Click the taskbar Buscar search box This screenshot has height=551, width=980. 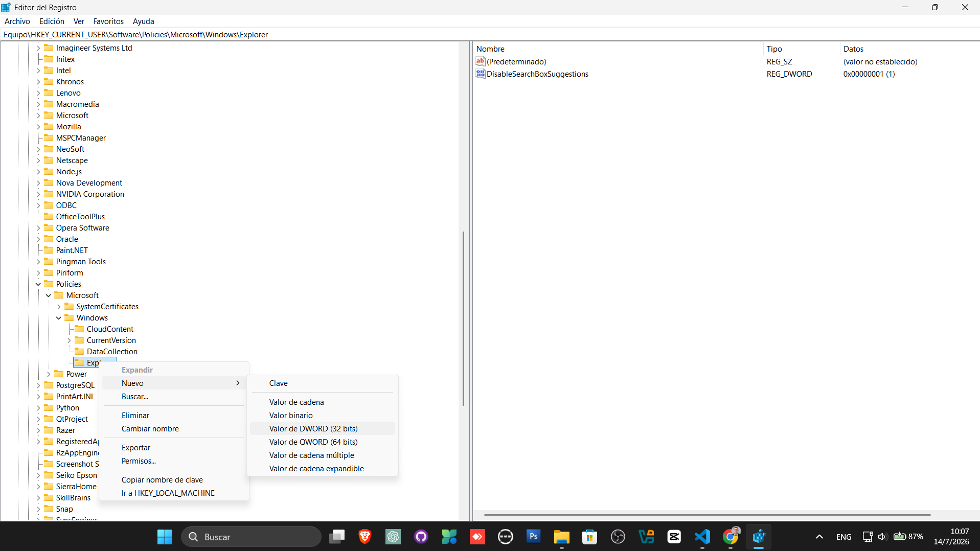(x=251, y=537)
